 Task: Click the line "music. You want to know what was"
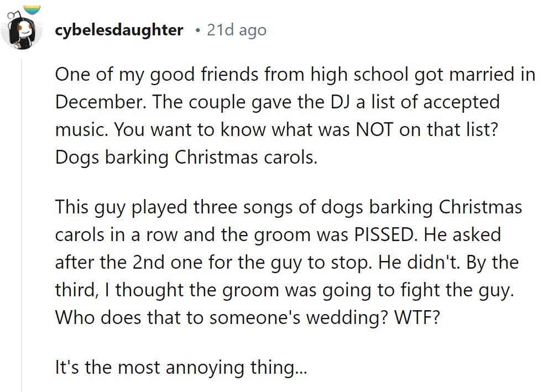pos(202,129)
